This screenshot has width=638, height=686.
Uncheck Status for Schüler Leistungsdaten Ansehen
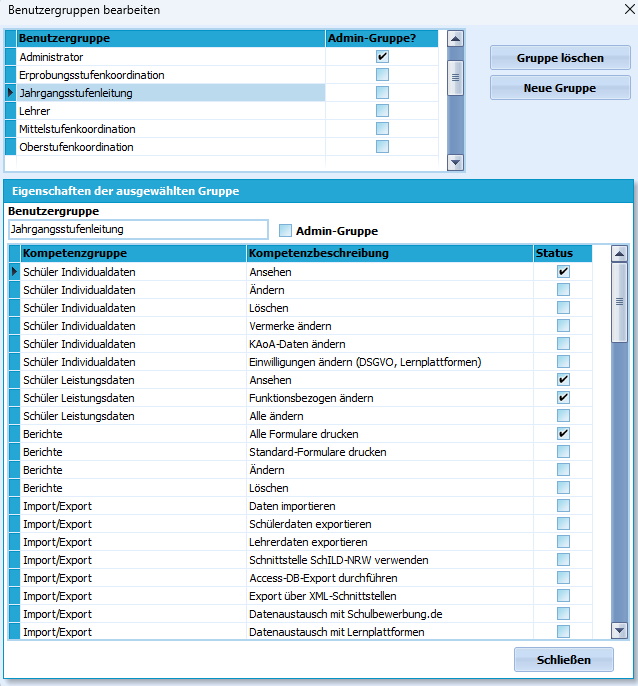(563, 379)
